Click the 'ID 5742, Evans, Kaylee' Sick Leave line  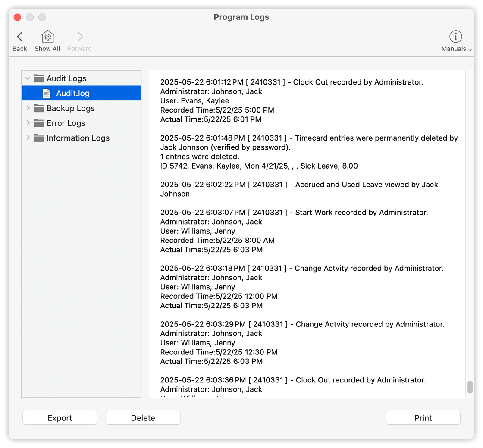coord(259,166)
